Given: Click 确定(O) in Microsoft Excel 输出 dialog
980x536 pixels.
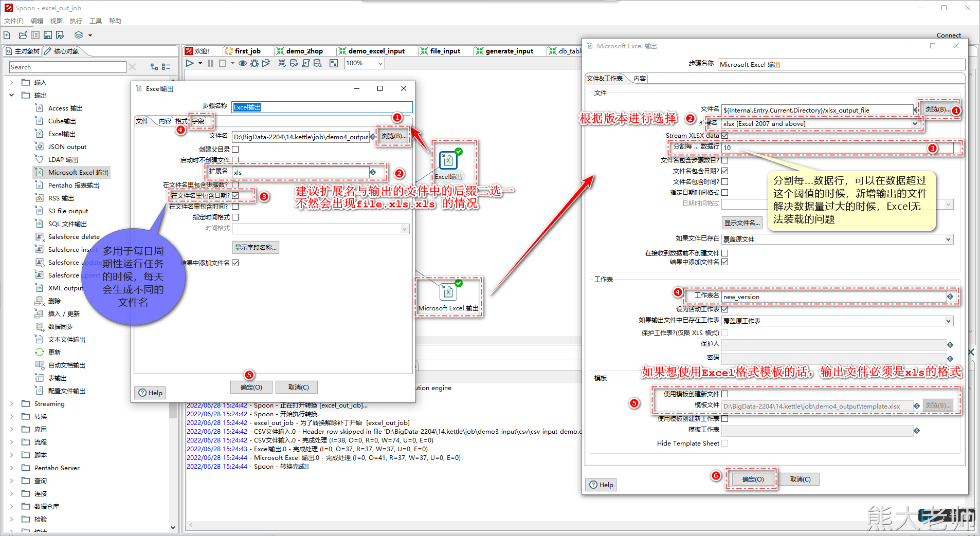Looking at the screenshot, I should click(753, 479).
